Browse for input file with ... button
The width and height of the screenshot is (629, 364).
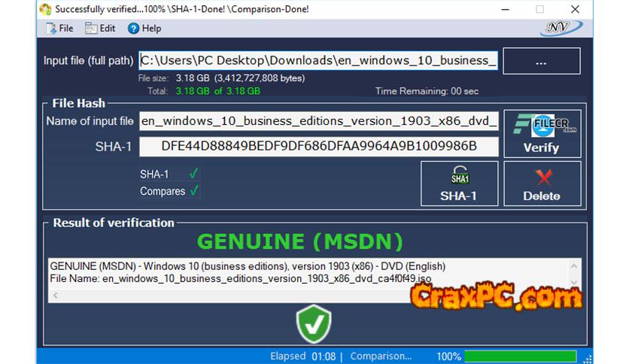(542, 61)
